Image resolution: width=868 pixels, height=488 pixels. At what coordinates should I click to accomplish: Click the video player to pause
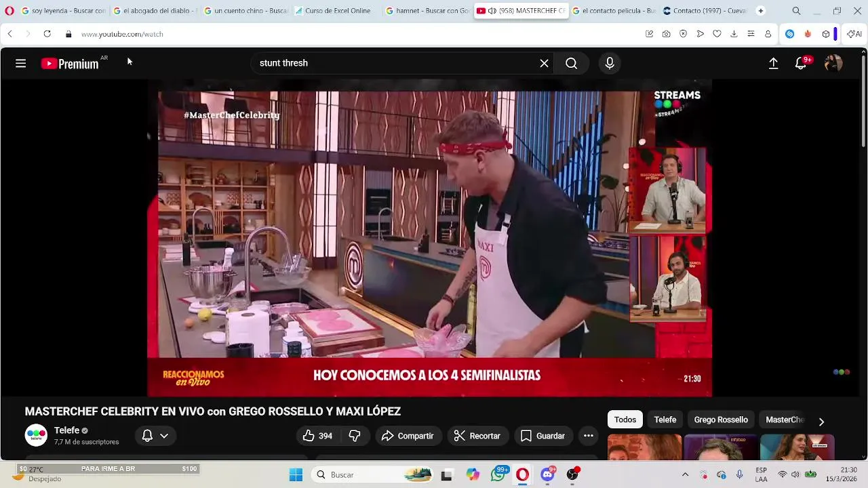tap(429, 237)
